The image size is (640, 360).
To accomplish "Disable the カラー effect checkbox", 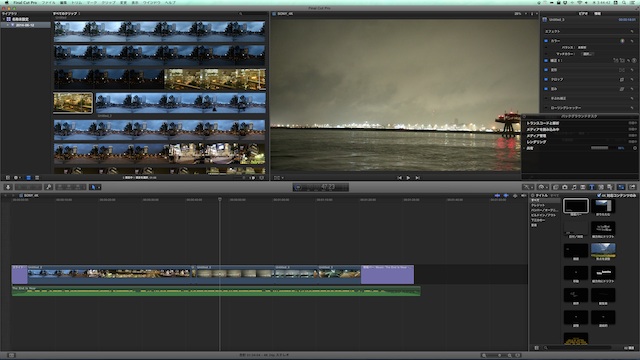I will pyautogui.click(x=546, y=41).
